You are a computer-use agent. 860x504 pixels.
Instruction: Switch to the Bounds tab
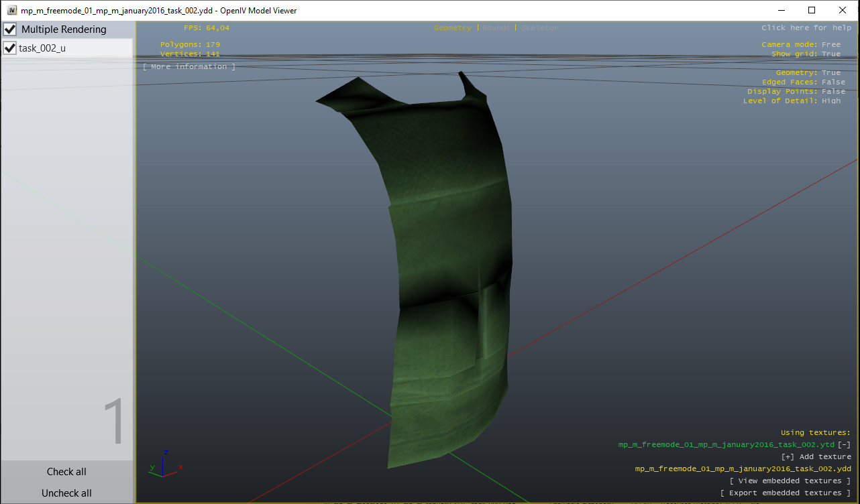[x=494, y=27]
